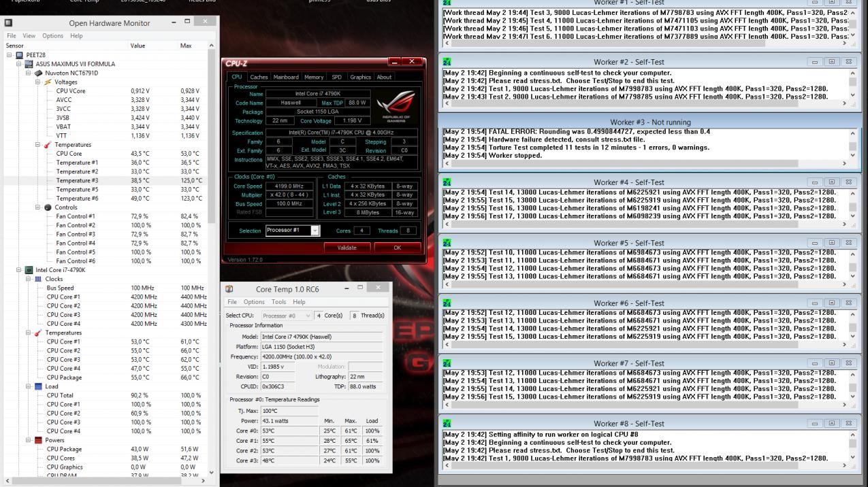Click the Clocks group icon
The height and width of the screenshot is (487, 868).
coord(38,279)
